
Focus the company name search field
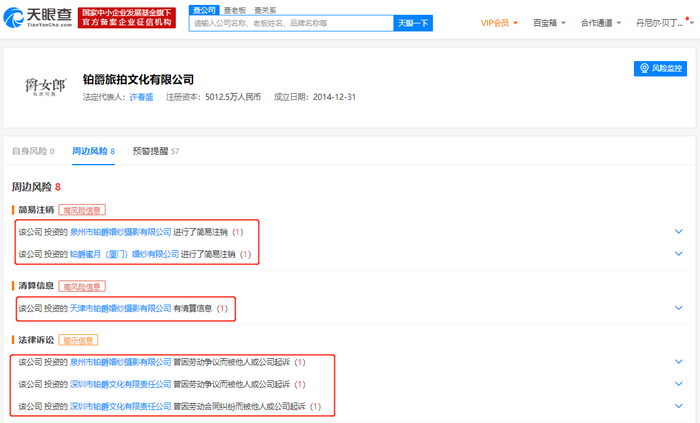[291, 23]
